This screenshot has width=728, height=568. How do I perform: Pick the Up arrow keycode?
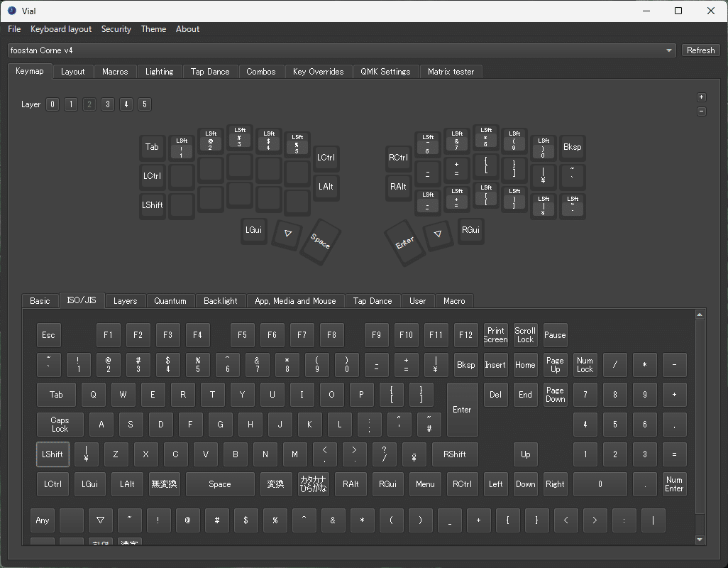525,454
